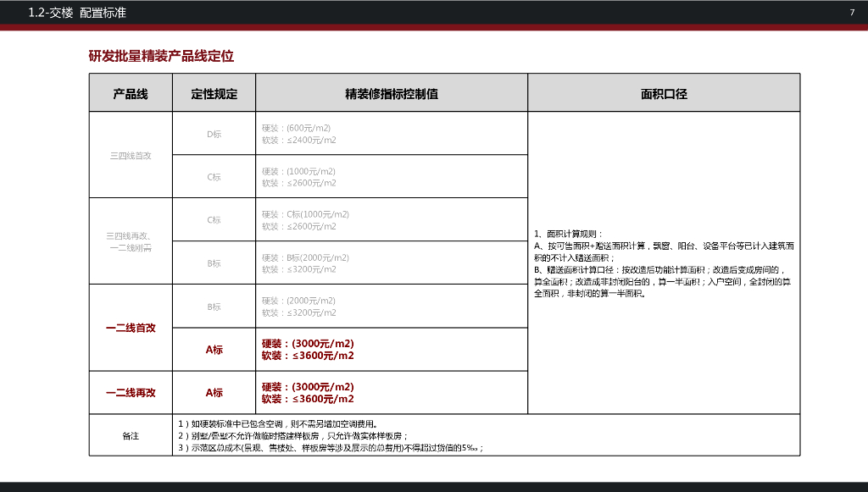Select the slide title 研发批量精装产品线定位
This screenshot has width=868, height=492.
point(159,58)
